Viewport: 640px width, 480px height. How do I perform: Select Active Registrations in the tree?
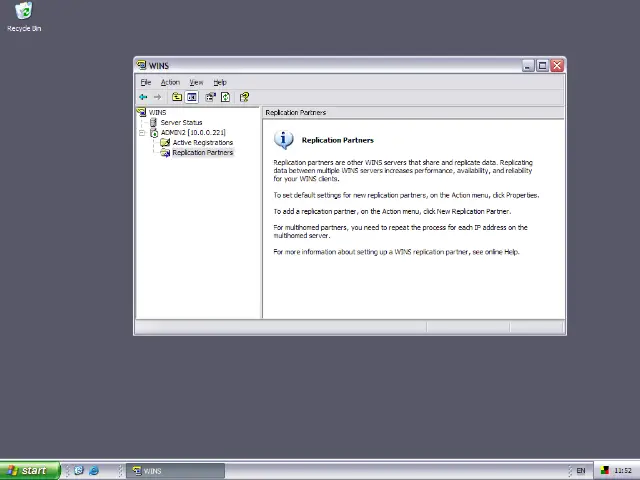click(x=203, y=142)
